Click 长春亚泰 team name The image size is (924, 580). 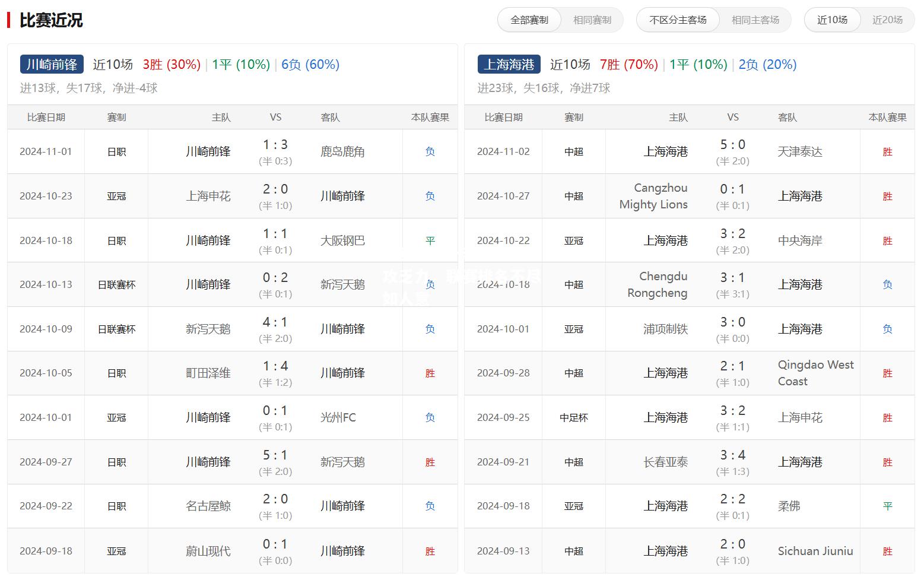[666, 462]
